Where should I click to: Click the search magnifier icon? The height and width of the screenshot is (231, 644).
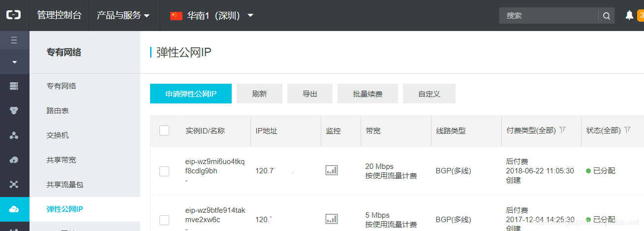(x=607, y=16)
